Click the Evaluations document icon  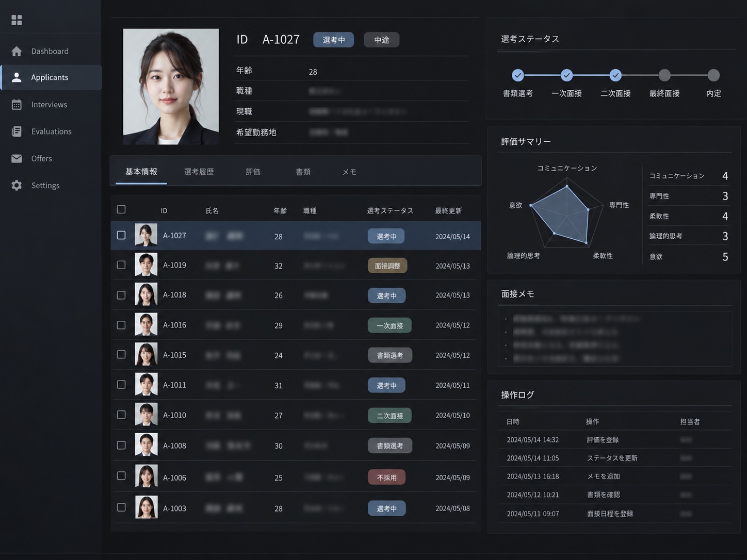pos(17,131)
